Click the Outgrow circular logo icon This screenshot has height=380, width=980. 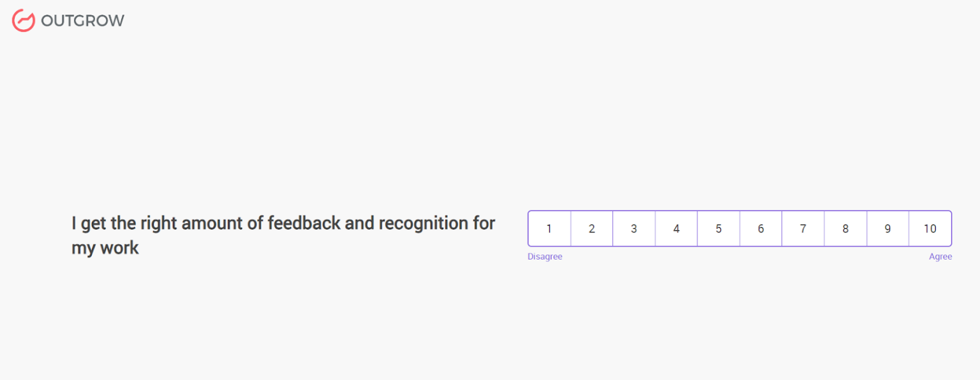pyautogui.click(x=24, y=20)
